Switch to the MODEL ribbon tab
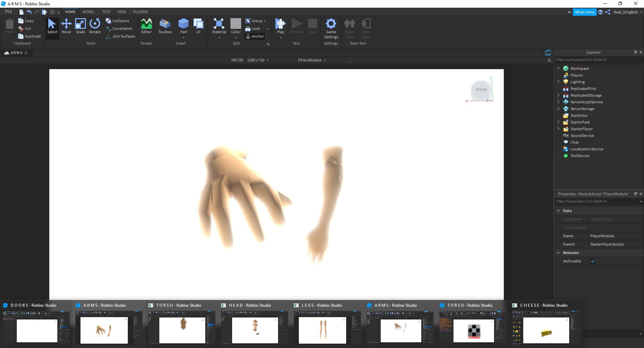Viewport: 644px width, 348px height. 89,12
